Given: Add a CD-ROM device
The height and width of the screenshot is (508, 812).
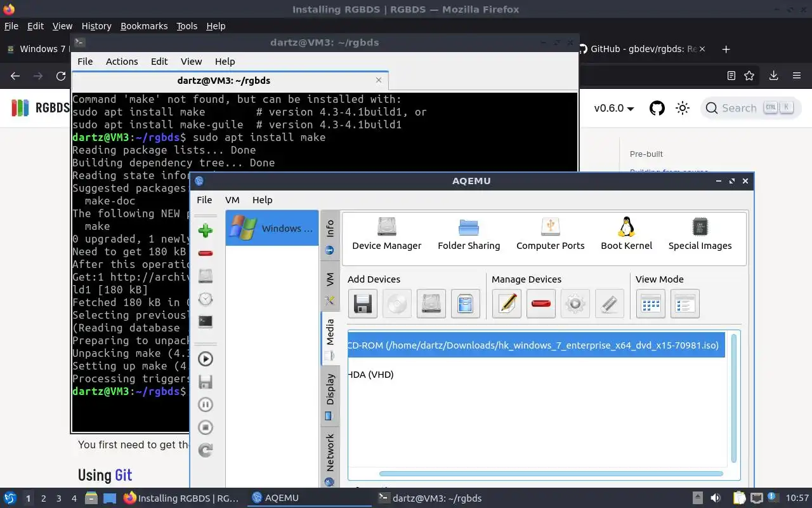Looking at the screenshot, I should (x=397, y=304).
